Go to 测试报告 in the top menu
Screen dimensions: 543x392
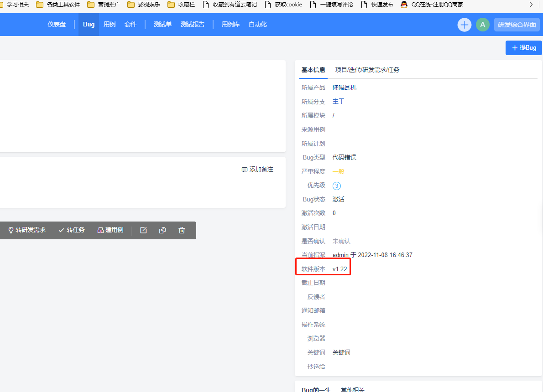(193, 25)
